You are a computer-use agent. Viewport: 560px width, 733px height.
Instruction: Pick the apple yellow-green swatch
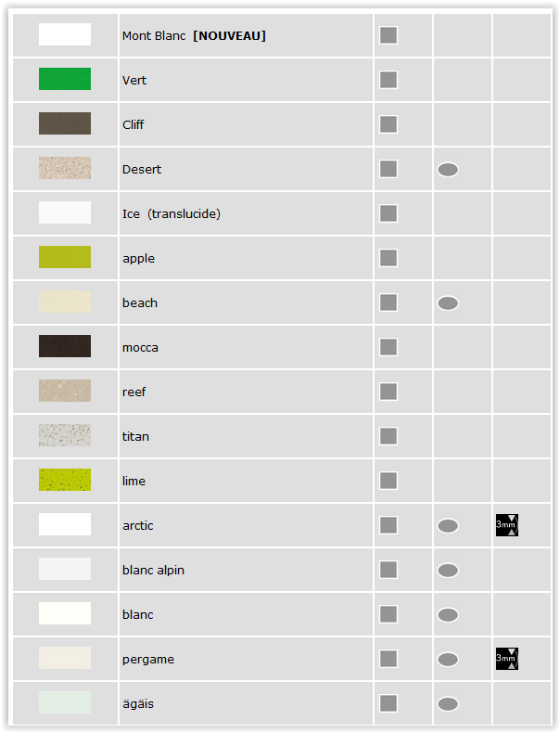click(65, 257)
